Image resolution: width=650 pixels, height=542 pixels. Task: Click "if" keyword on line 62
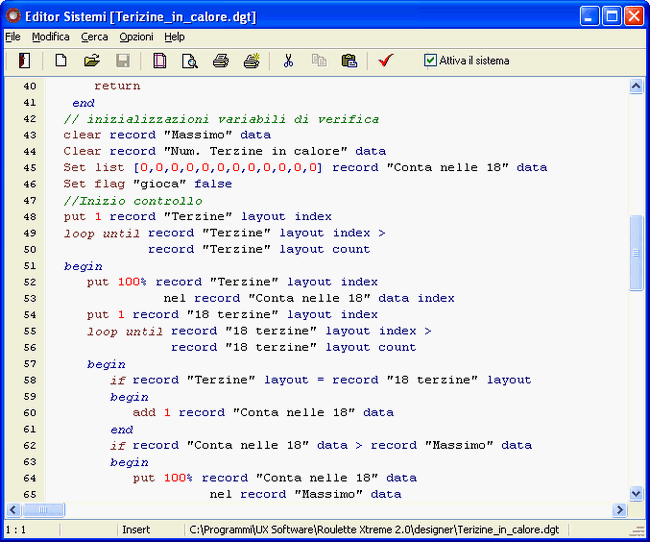point(118,446)
